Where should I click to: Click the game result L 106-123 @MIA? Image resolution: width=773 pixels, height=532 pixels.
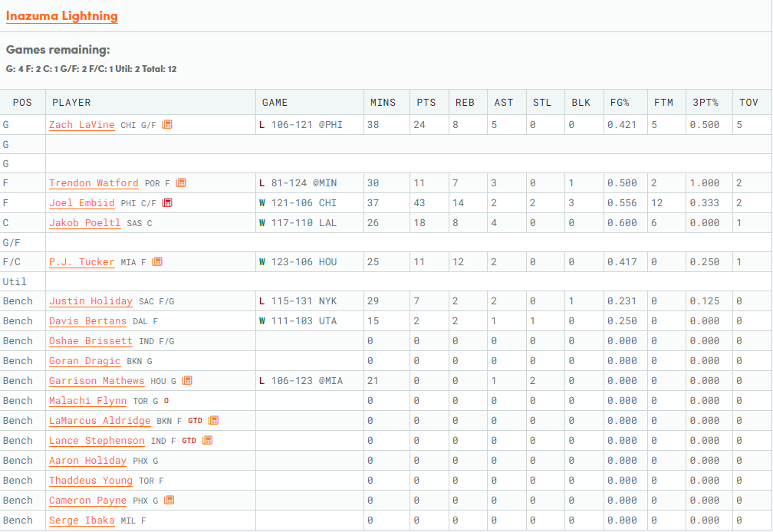click(x=301, y=381)
